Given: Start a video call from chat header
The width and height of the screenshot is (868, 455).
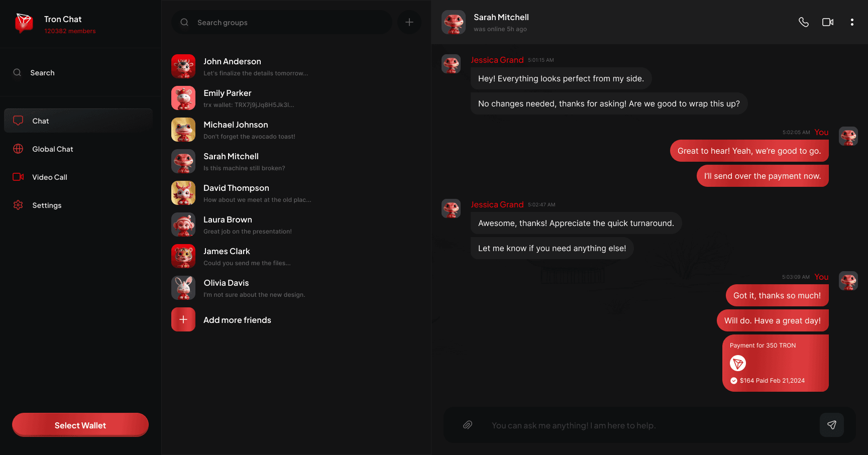Looking at the screenshot, I should (828, 22).
